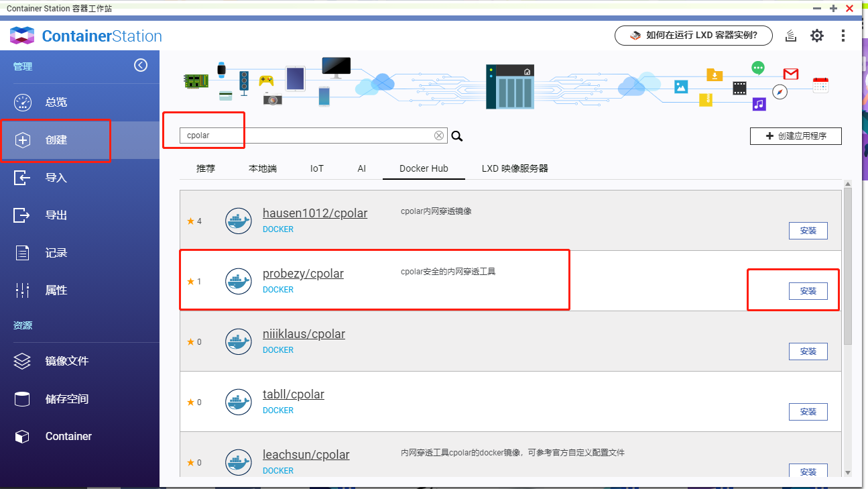This screenshot has height=489, width=868.
Task: Open leachsun/cpolar image link
Action: pos(306,455)
